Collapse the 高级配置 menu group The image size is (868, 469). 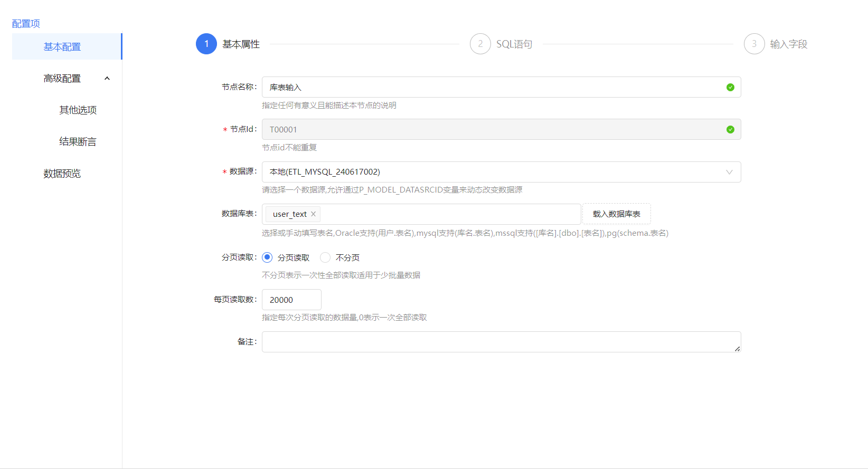(x=67, y=78)
